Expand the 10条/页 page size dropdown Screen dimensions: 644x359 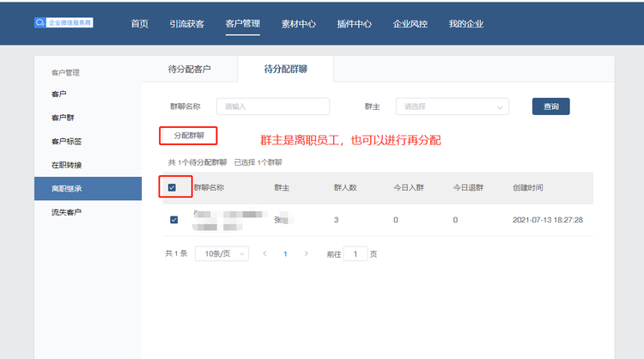(x=222, y=253)
